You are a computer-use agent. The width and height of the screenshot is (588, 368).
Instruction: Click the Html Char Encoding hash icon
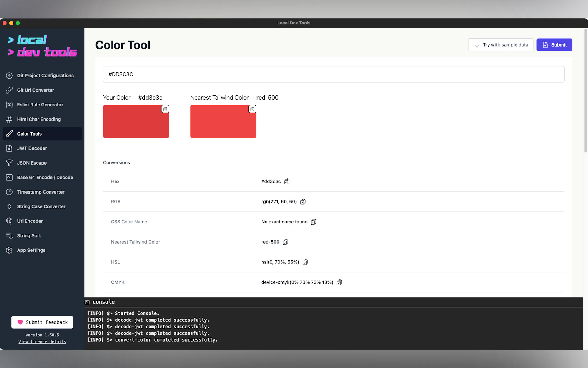9,119
